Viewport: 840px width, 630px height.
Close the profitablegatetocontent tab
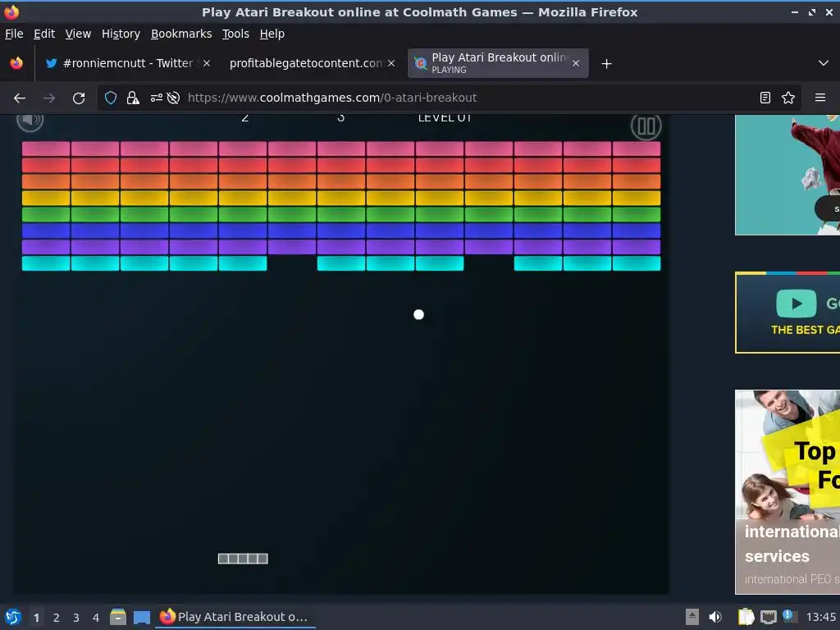click(x=391, y=63)
